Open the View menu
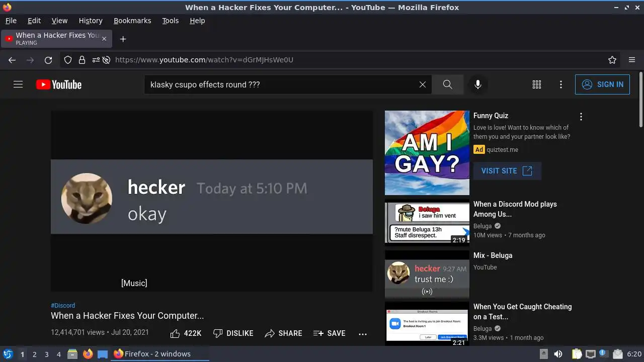Screen dimensions: 644x362 [x=59, y=21]
